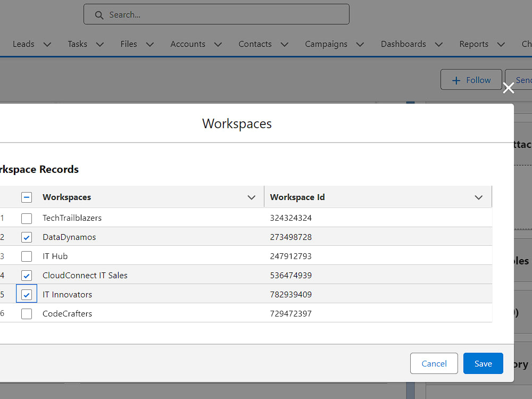Image resolution: width=532 pixels, height=399 pixels.
Task: Cancel the Workspaces dialog
Action: (x=434, y=363)
